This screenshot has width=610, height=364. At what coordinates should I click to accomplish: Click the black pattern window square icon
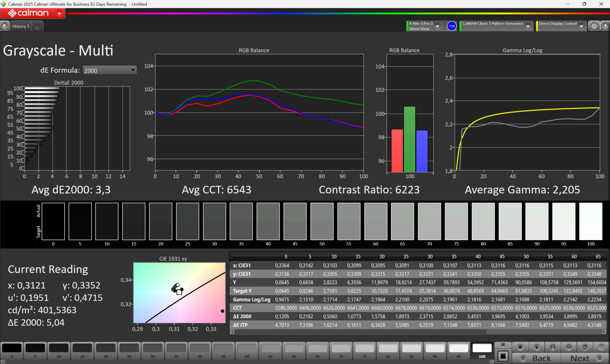coord(503,356)
